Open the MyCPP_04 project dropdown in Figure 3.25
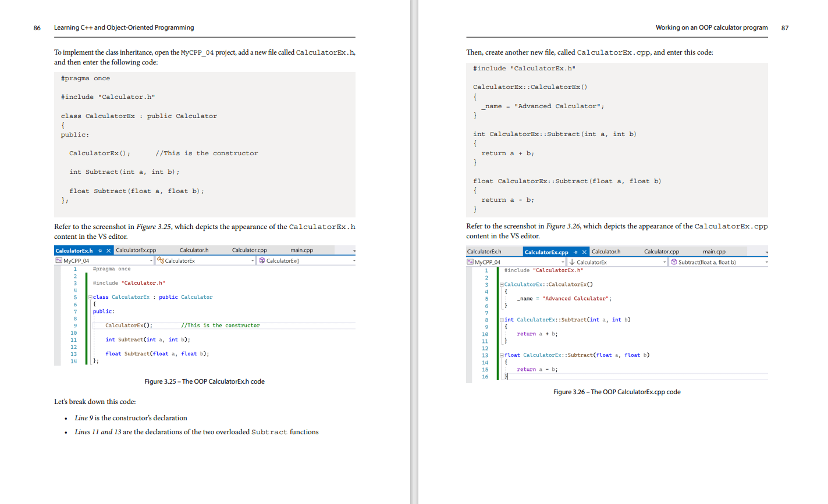 coord(151,260)
